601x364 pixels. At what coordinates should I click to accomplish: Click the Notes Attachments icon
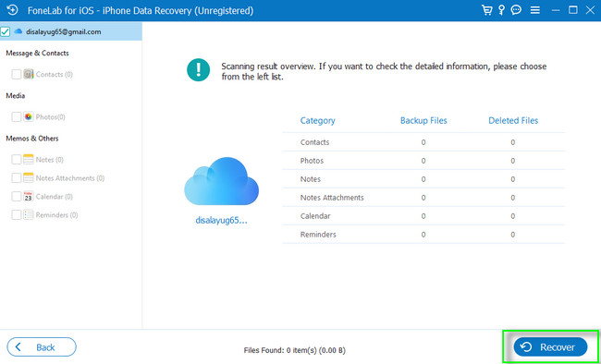(29, 178)
